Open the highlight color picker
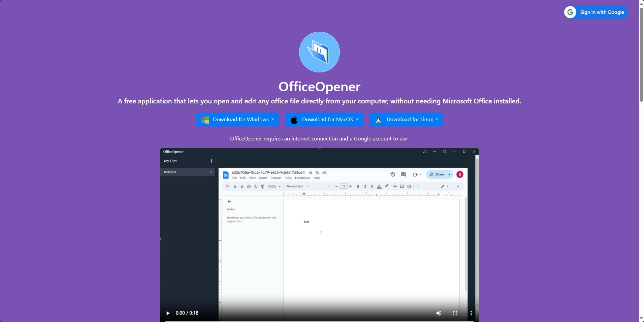Image resolution: width=644 pixels, height=322 pixels. [387, 186]
